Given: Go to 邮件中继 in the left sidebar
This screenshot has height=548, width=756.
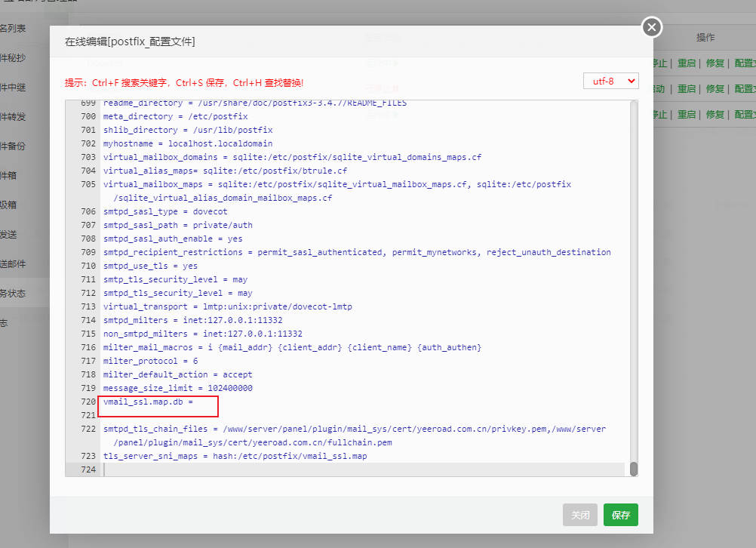Looking at the screenshot, I should [13, 87].
